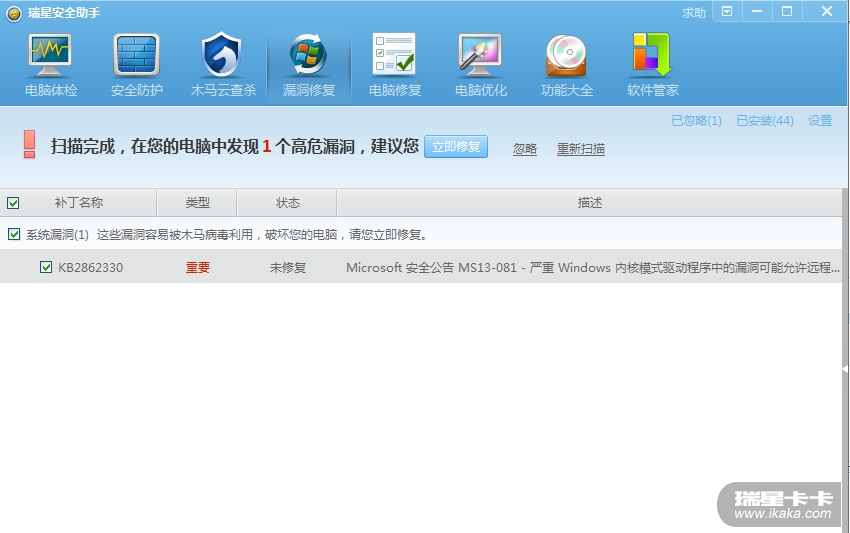Sort by 状态 column header
The image size is (850, 533).
coord(287,203)
